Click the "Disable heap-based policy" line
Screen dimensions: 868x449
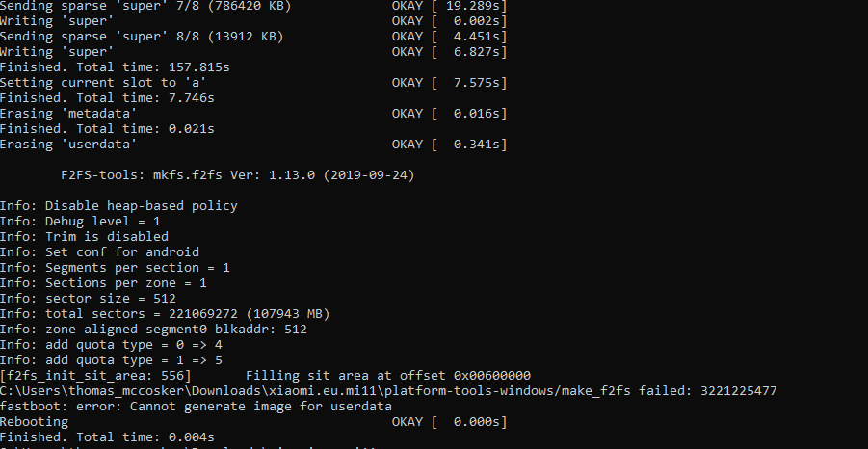click(118, 206)
